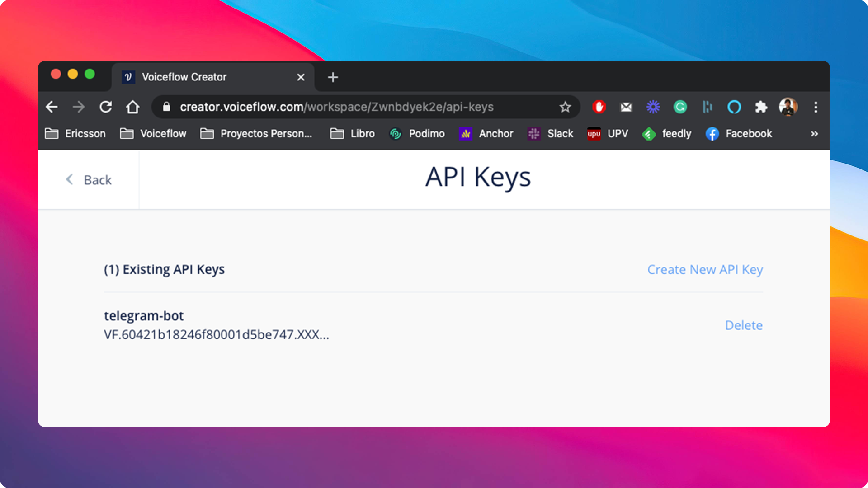Screen dimensions: 868x488
Task: Click the Slack bookmark icon
Action: coord(533,134)
